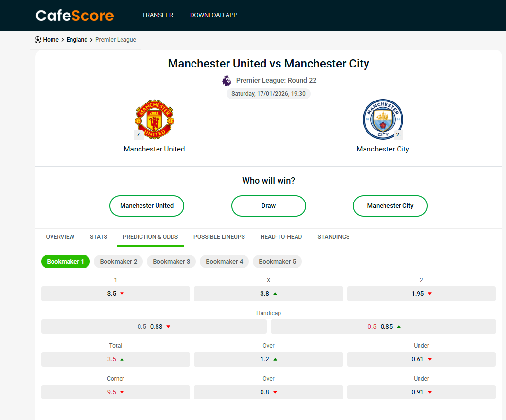Select Bookmaker 5 odds

coord(277,262)
